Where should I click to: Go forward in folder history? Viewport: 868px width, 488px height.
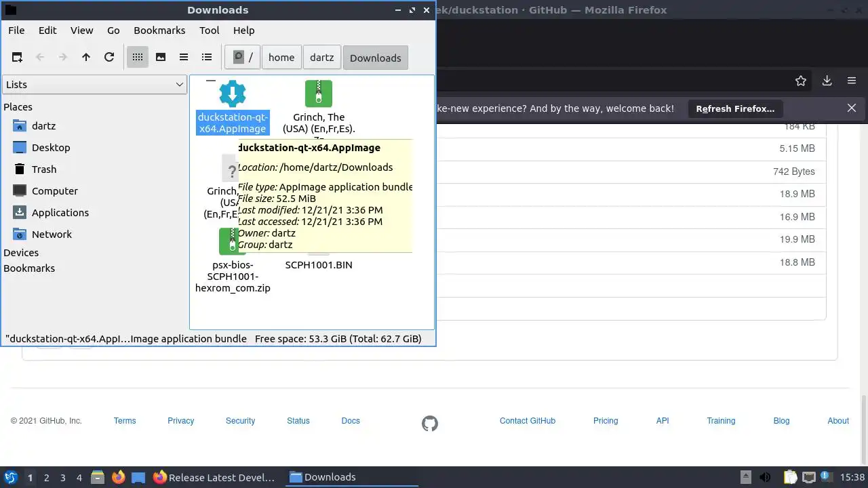(x=63, y=58)
